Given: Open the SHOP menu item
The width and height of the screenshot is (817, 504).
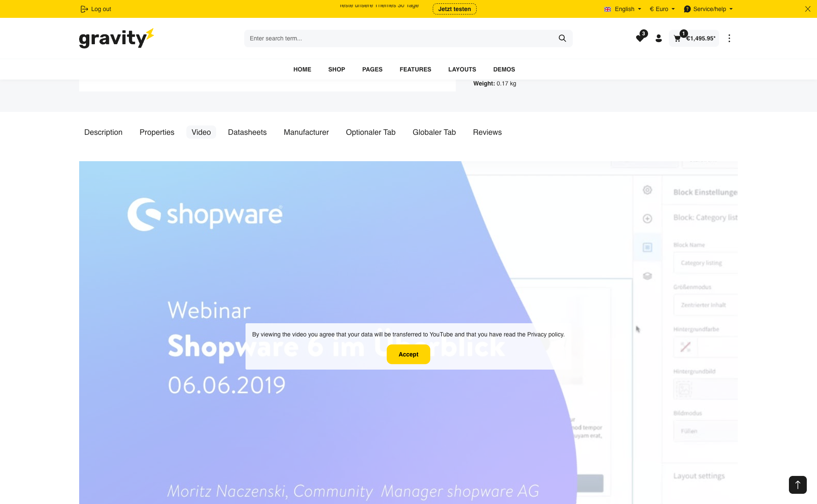Looking at the screenshot, I should click(337, 69).
